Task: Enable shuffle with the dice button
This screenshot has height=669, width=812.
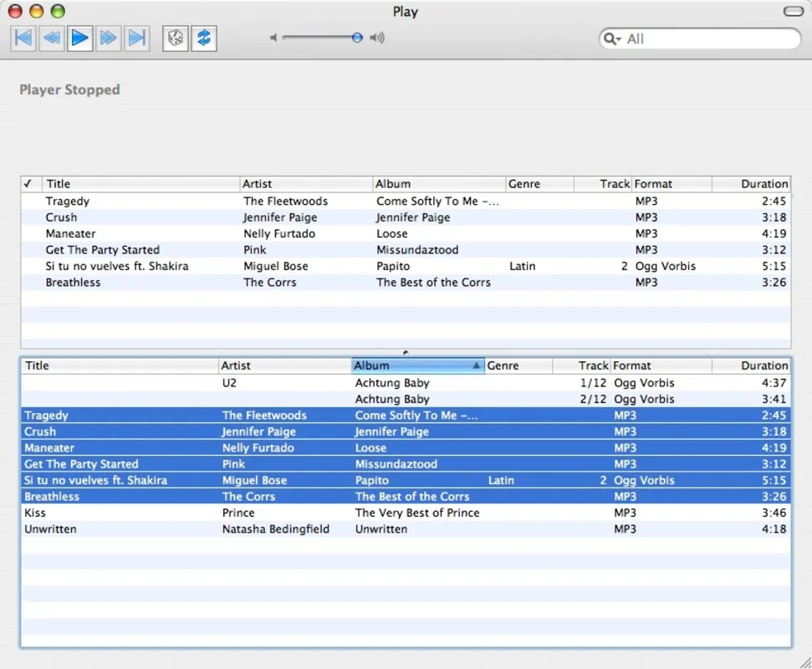Action: coord(175,38)
